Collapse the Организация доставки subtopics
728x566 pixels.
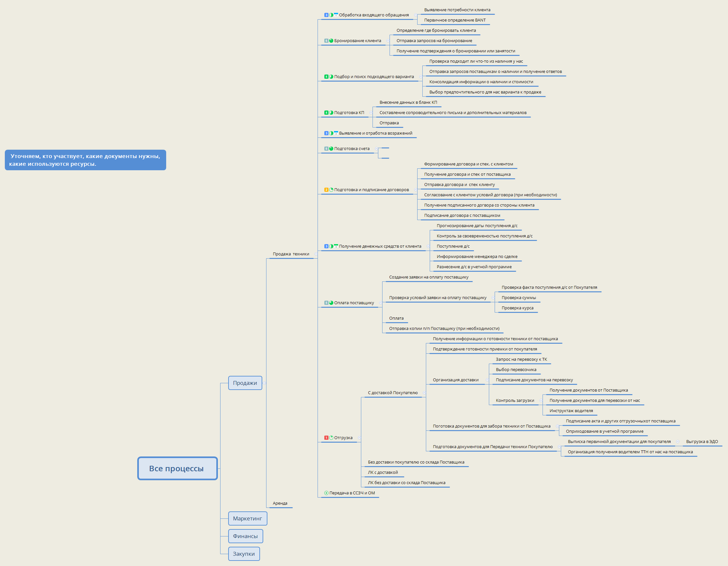(x=487, y=380)
